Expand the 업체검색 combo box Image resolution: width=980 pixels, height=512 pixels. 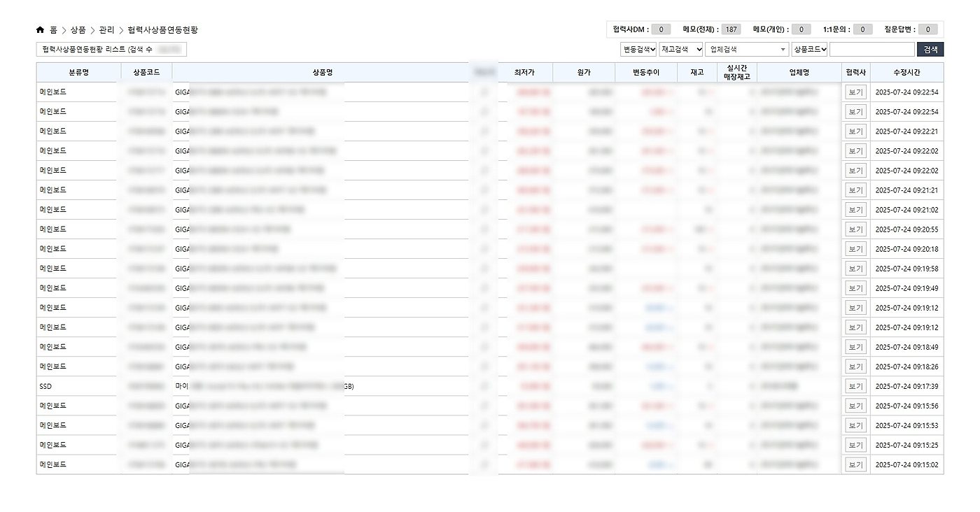point(747,50)
